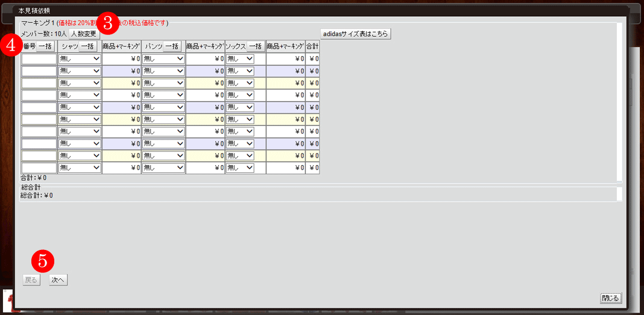Click the 本見積依頼 dialog title
This screenshot has height=315, width=644.
pos(34,10)
